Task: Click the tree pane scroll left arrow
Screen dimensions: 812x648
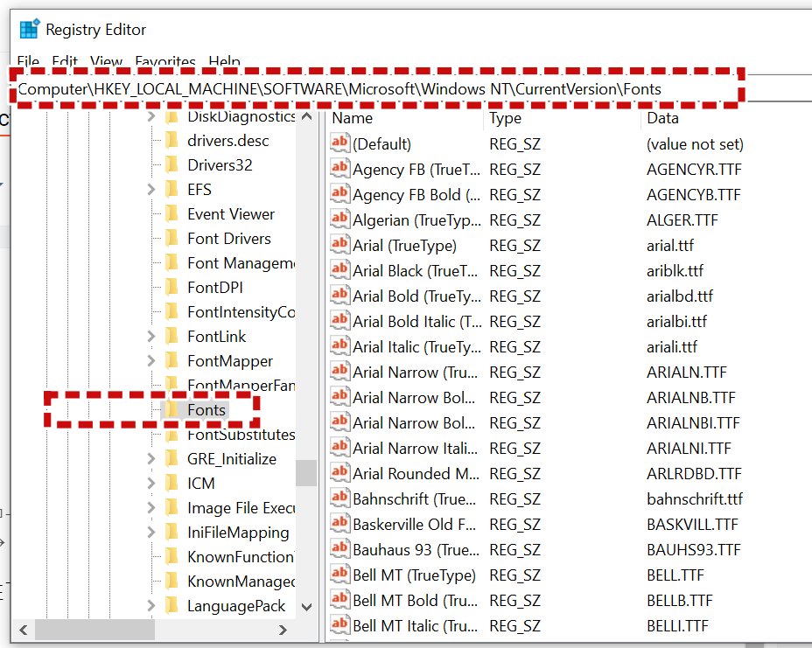Action: coord(24,630)
